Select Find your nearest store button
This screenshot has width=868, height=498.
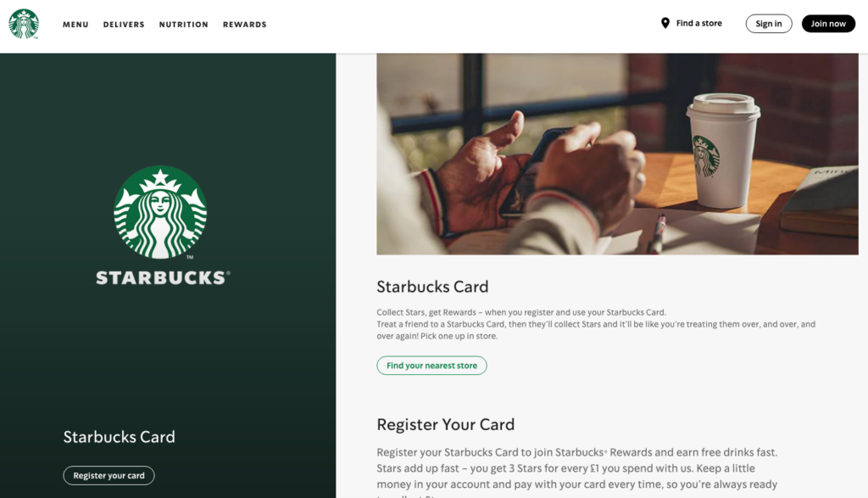point(431,366)
